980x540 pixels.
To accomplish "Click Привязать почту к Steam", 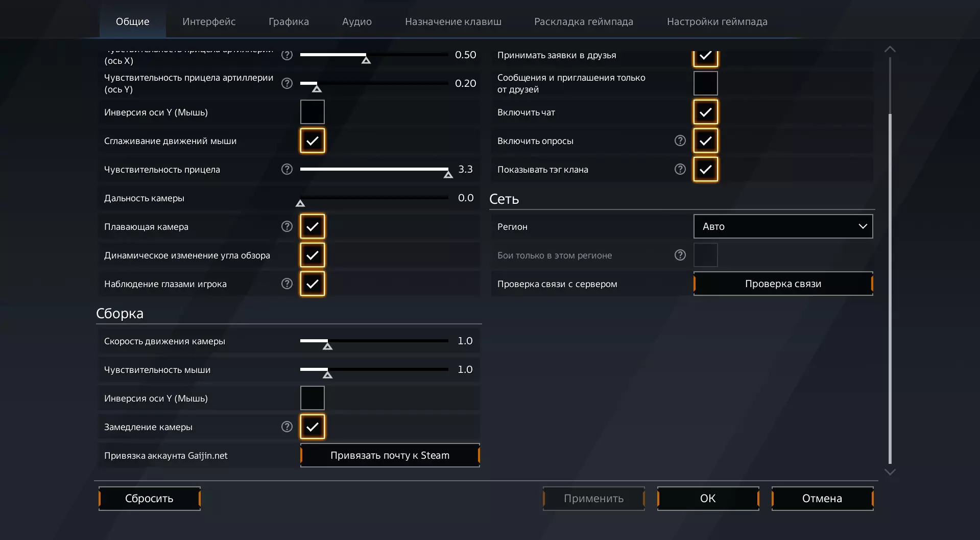I will coord(390,455).
